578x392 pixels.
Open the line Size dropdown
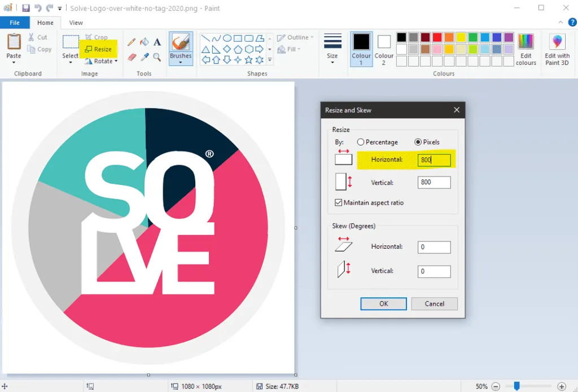tap(332, 50)
